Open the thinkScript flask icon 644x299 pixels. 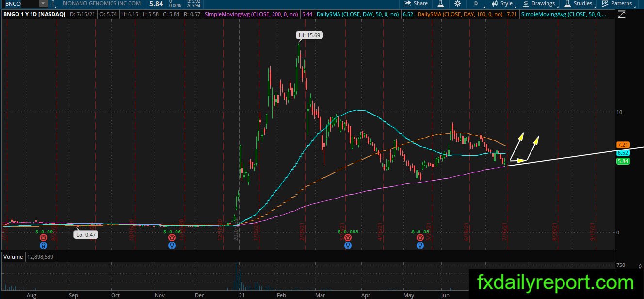[x=441, y=3]
